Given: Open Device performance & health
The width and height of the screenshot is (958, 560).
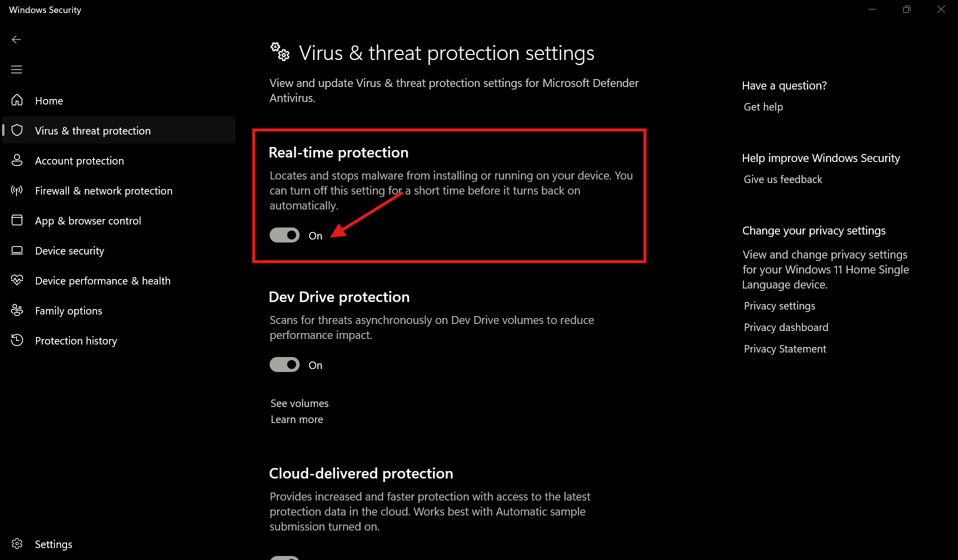Looking at the screenshot, I should tap(103, 280).
